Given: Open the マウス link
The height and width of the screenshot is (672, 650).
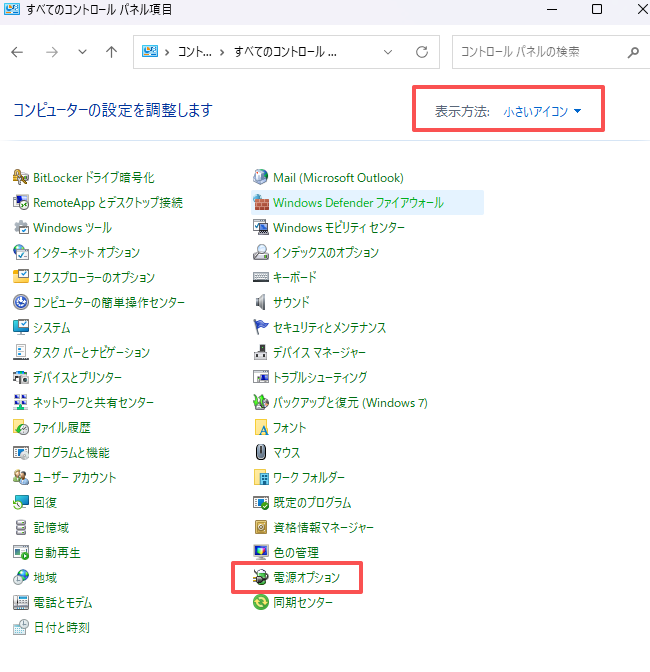Looking at the screenshot, I should pos(286,452).
